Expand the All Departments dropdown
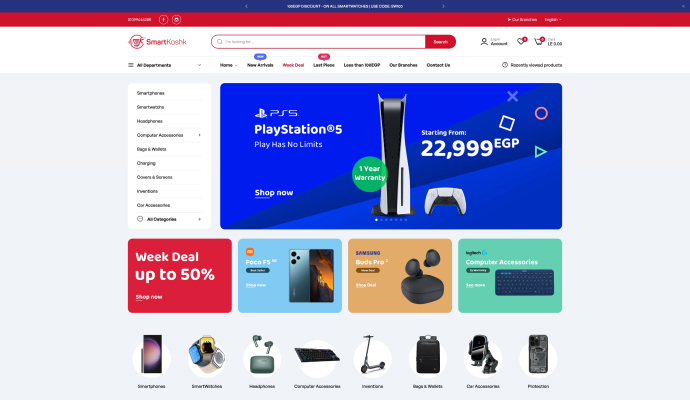 (x=165, y=65)
